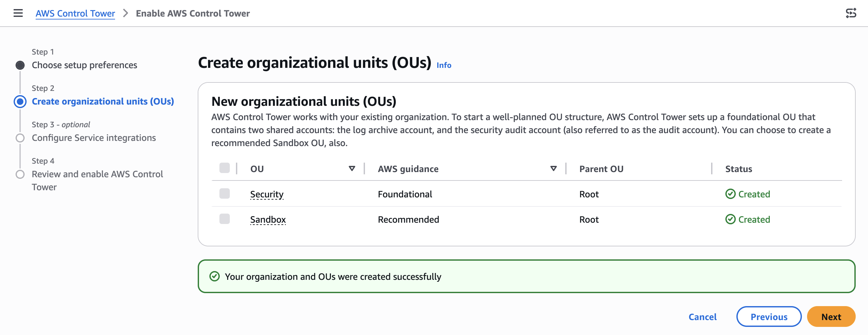
Task: Click the settings icon at top right
Action: (851, 13)
